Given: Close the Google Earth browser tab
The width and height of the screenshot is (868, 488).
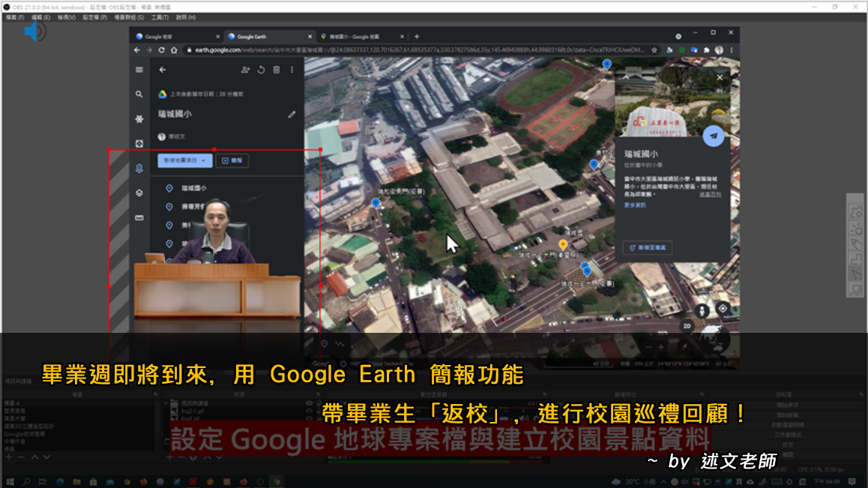Looking at the screenshot, I should [310, 37].
